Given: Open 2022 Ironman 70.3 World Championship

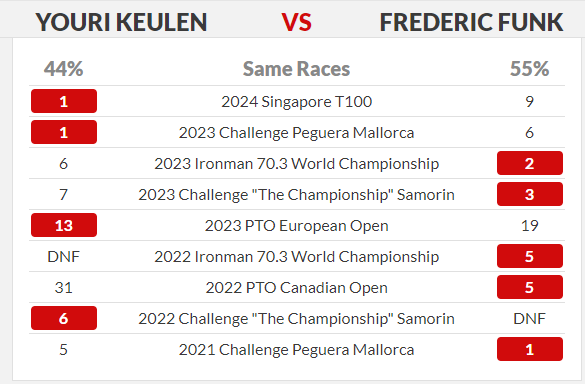Looking at the screenshot, I should pyautogui.click(x=297, y=256).
